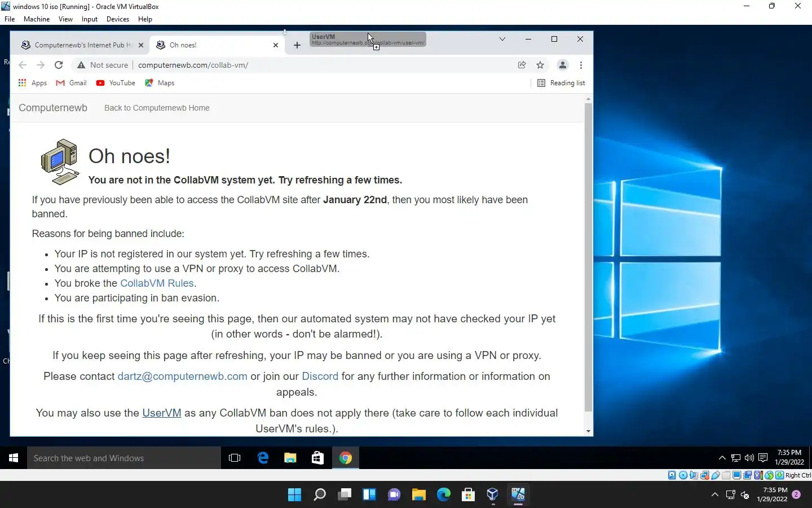Viewport: 812px width, 508px height.
Task: Click the retro computer image
Action: [x=60, y=162]
